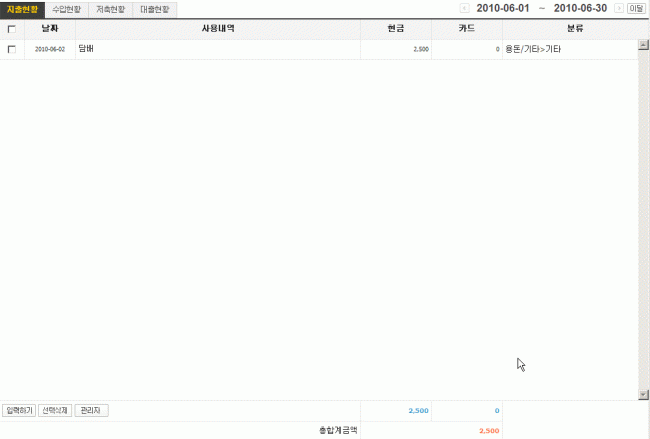The height and width of the screenshot is (439, 650).
Task: Click the 현금 column header
Action: [x=396, y=29]
